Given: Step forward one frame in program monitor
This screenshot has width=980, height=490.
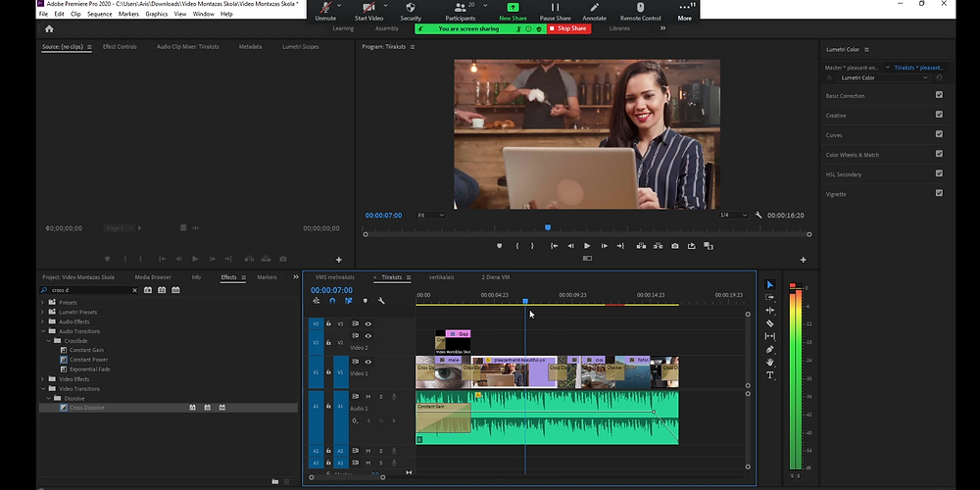Looking at the screenshot, I should pyautogui.click(x=604, y=246).
